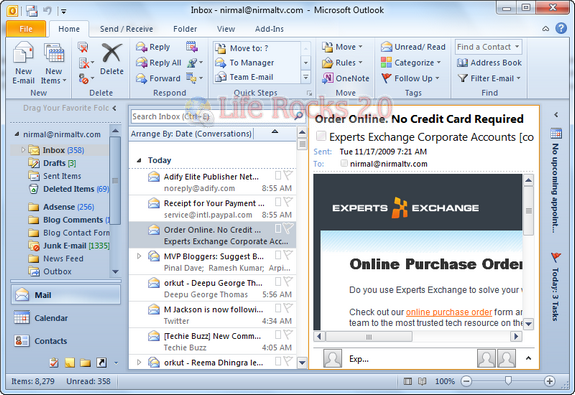Collapse the Today group
The width and height of the screenshot is (575, 395).
[139, 160]
